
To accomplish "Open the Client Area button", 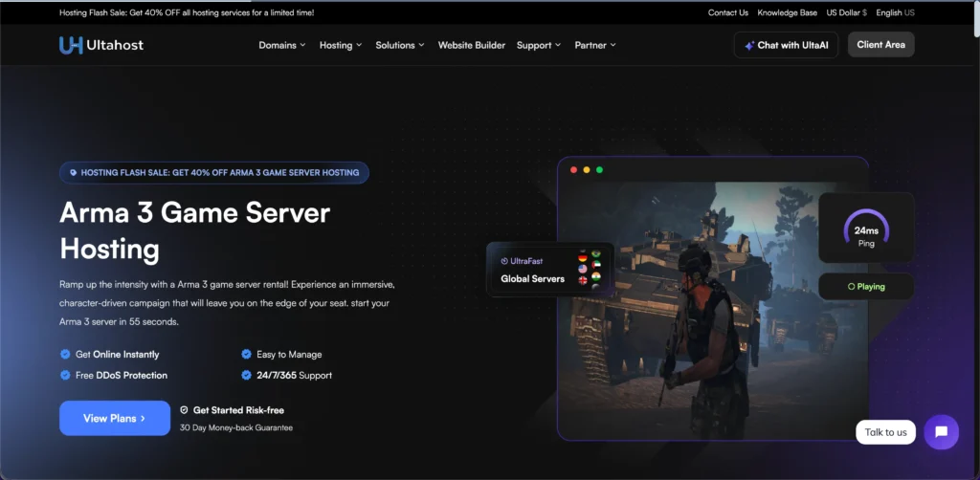I will click(x=880, y=45).
